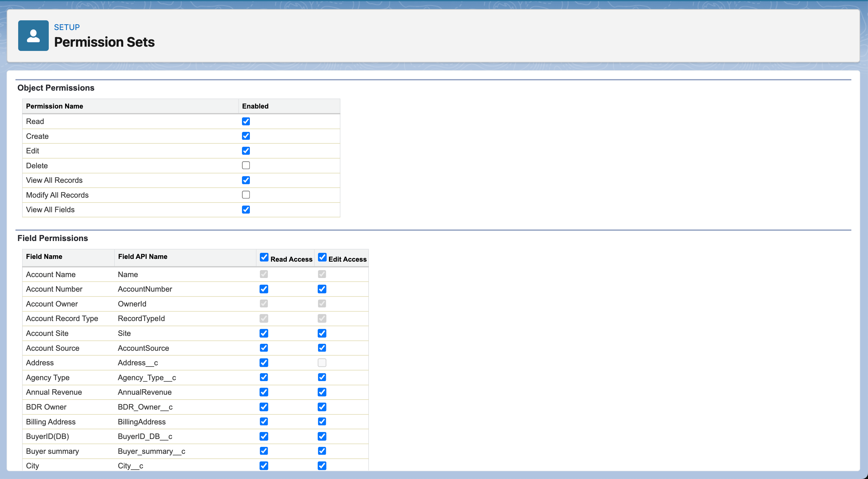Toggle Edit Access for Account Site
The image size is (868, 479).
point(322,333)
